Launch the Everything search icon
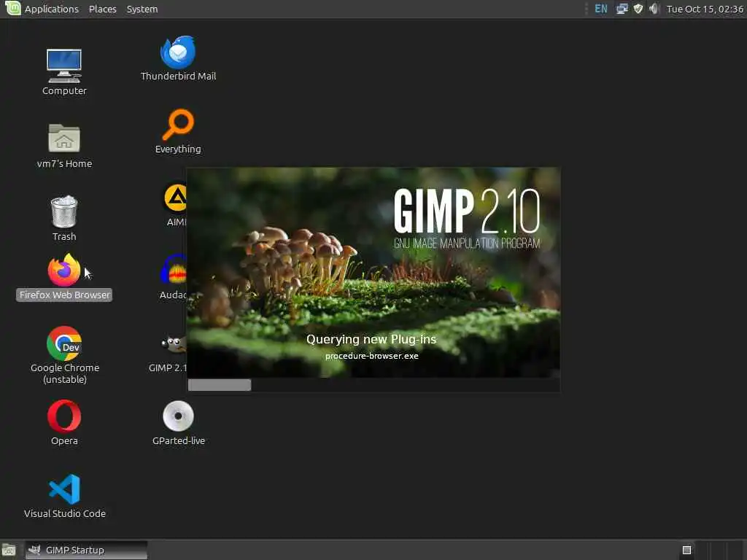Image resolution: width=747 pixels, height=560 pixels. coord(178,125)
